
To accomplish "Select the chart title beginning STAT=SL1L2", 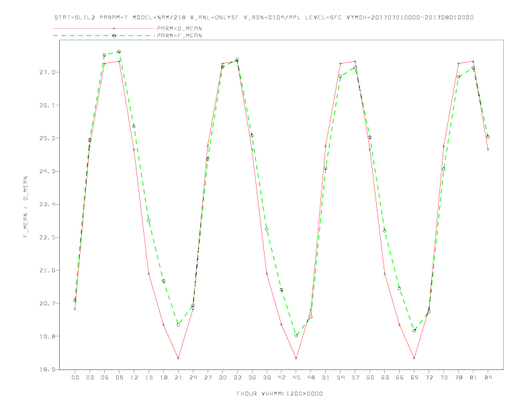I will point(264,17).
